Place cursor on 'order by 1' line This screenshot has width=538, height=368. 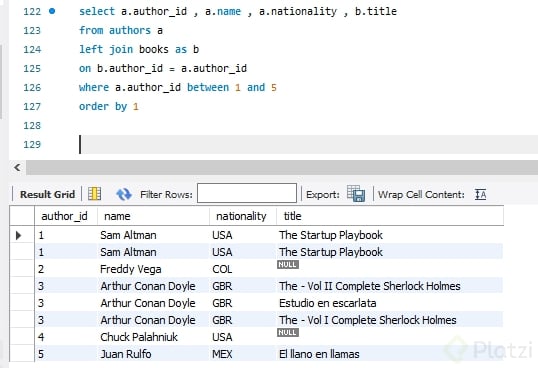(x=108, y=106)
